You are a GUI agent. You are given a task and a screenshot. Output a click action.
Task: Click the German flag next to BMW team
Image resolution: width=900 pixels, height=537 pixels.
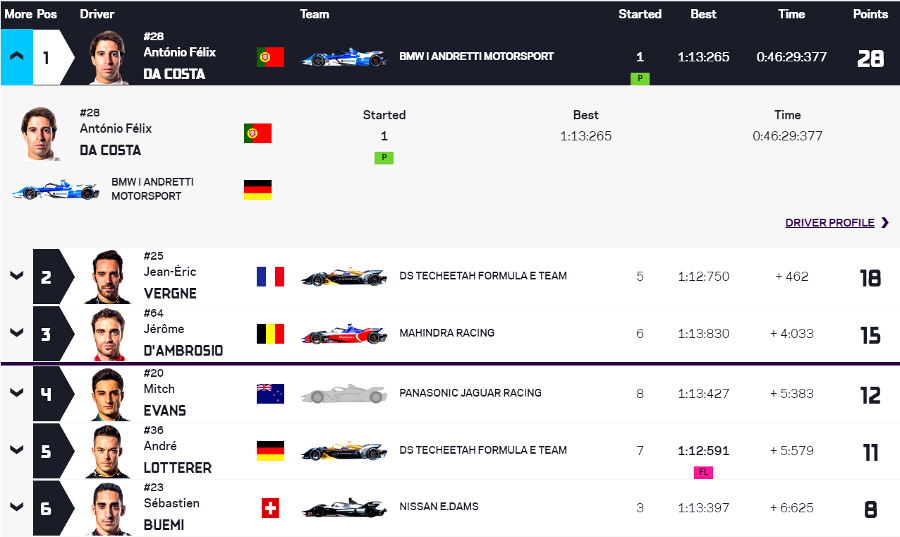click(x=258, y=189)
